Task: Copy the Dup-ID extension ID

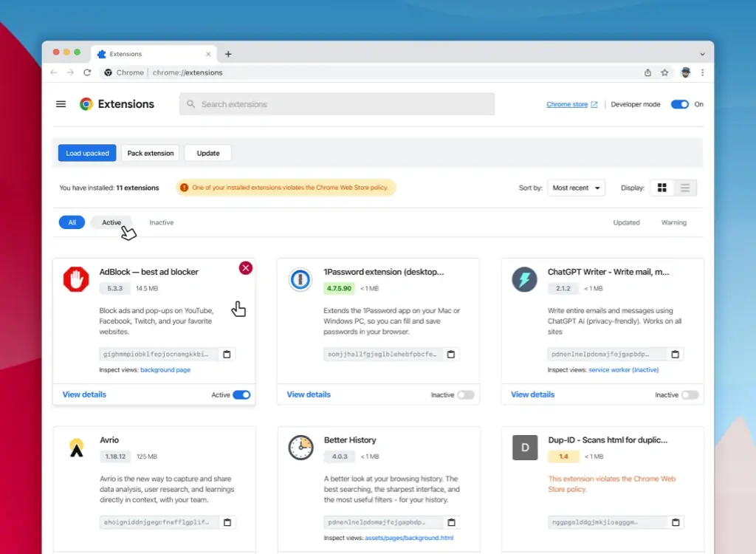Action: (x=676, y=522)
